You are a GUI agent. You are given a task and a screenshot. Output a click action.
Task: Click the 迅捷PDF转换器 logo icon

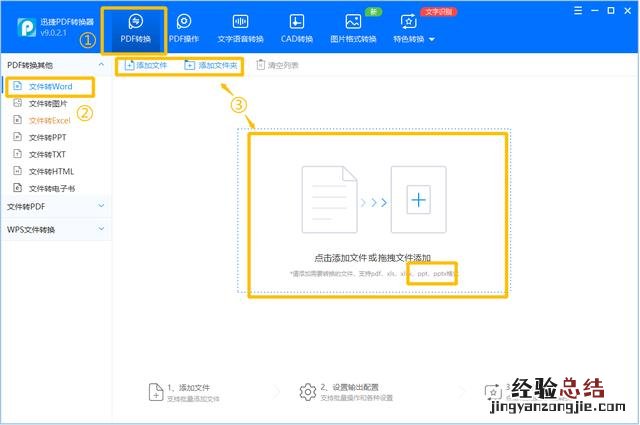[x=27, y=28]
